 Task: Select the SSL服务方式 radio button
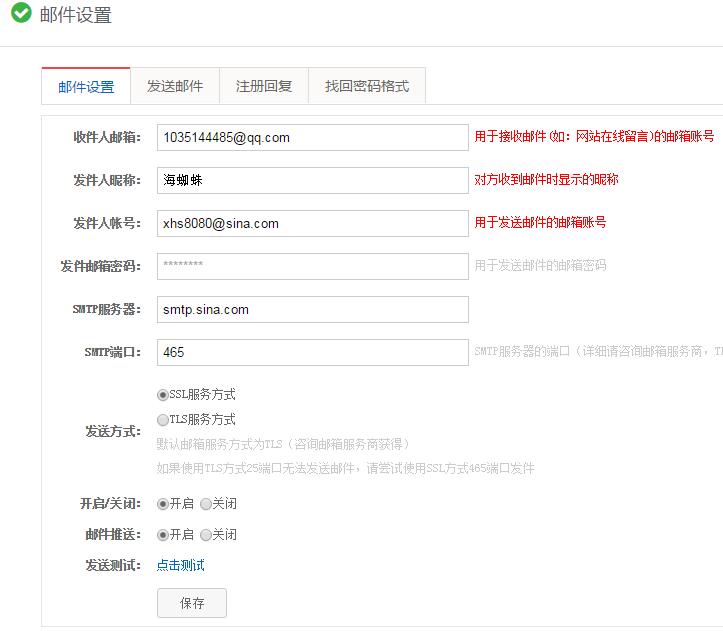point(163,395)
